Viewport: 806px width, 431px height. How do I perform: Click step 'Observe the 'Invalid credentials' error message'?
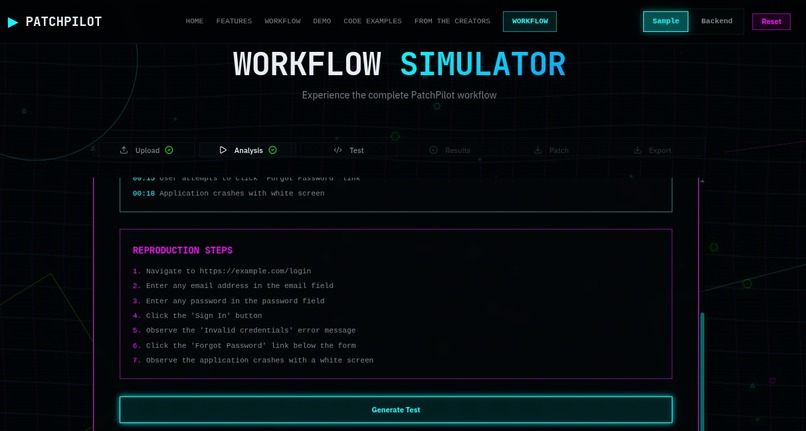[x=251, y=330]
